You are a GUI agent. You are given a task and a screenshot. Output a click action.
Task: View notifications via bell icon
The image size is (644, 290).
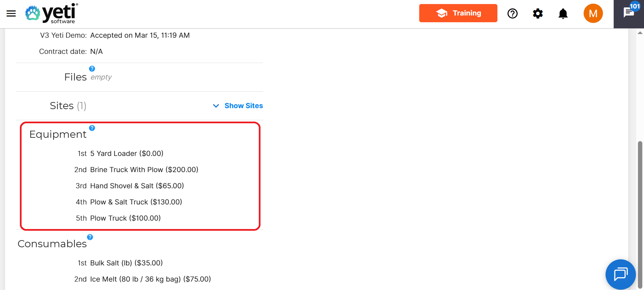click(563, 13)
